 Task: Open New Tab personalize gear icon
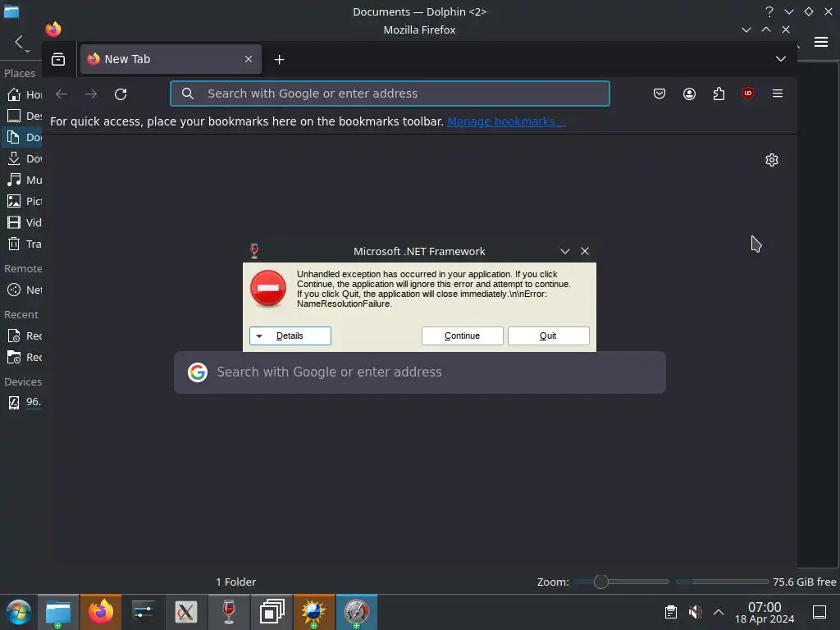771,160
